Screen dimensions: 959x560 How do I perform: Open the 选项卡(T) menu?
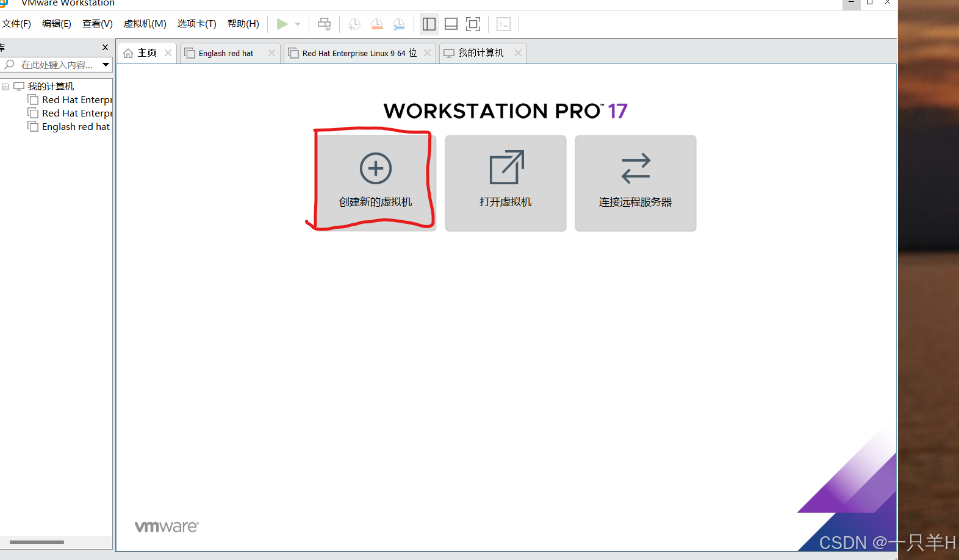coord(197,24)
